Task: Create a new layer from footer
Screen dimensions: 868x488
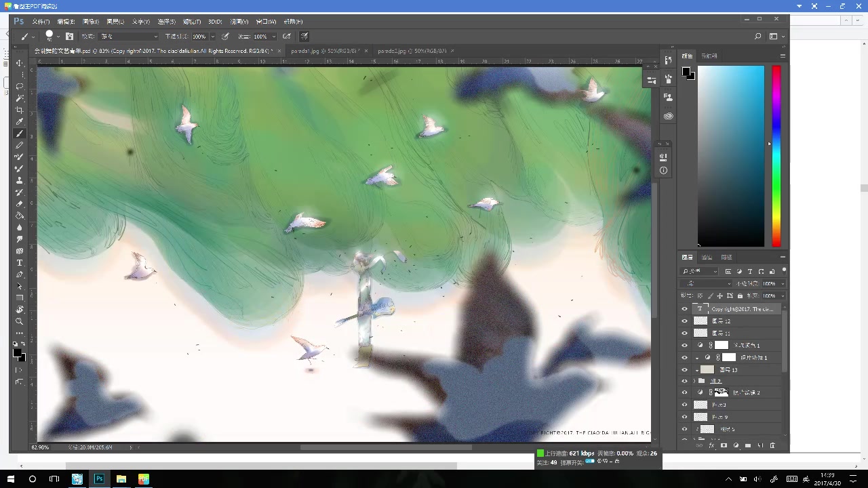Action: point(760,445)
